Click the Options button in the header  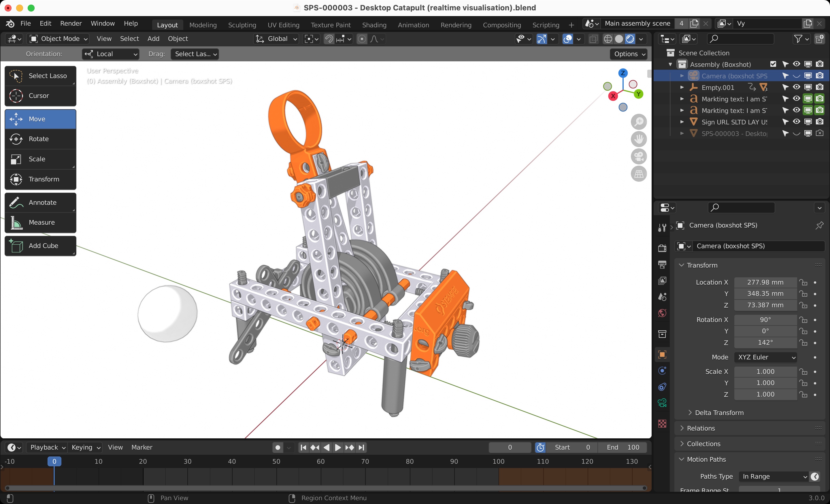point(628,54)
